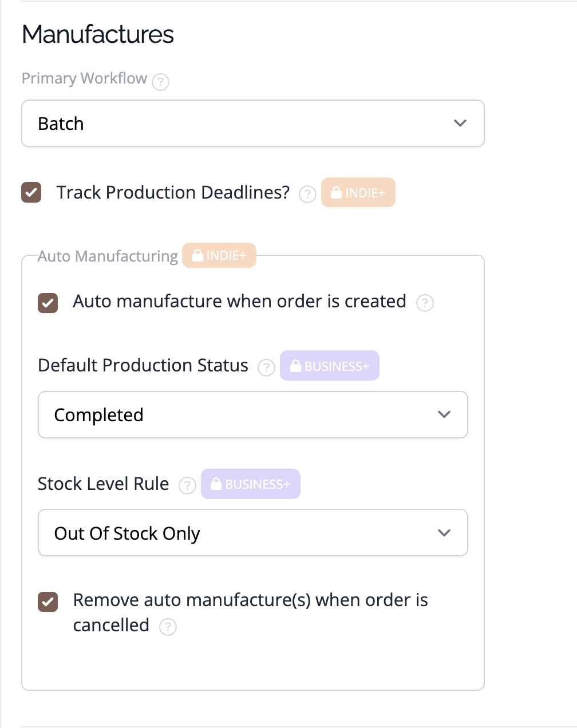Uncheck Track Production Deadlines checkbox
Image resolution: width=577 pixels, height=728 pixels.
[31, 192]
